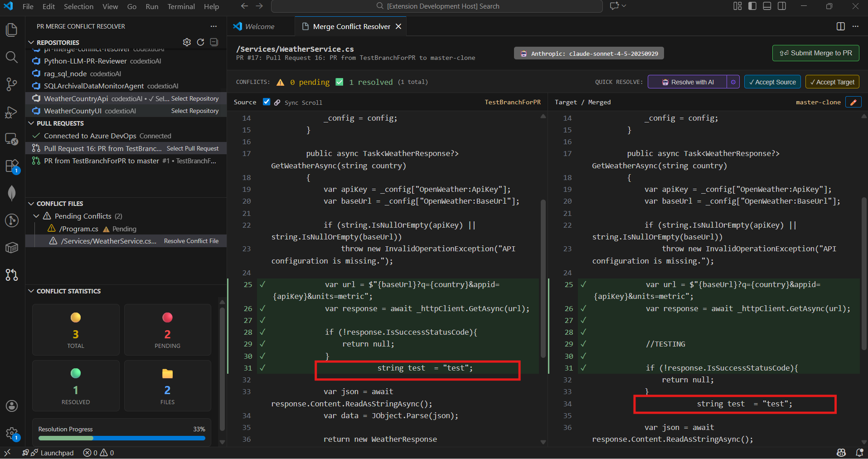Viewport: 868px width, 459px height.
Task: Toggle target line 25 accept checkmark
Action: click(583, 284)
